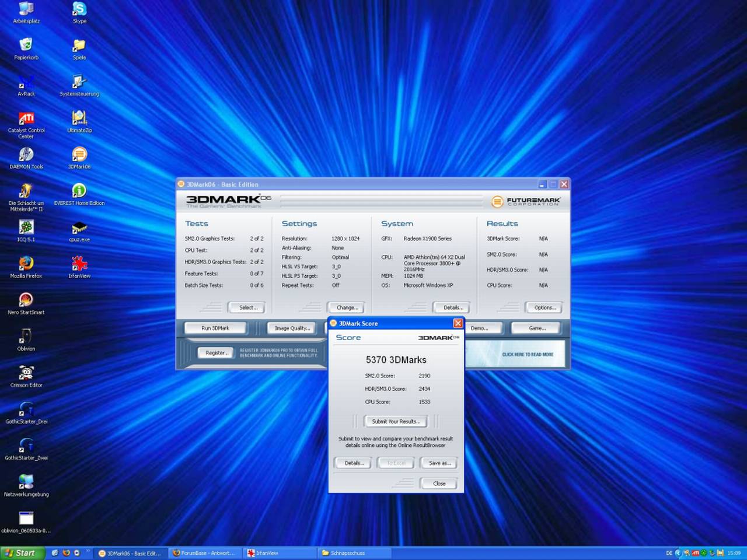Click the 5370 3DMarks score text

point(396,360)
